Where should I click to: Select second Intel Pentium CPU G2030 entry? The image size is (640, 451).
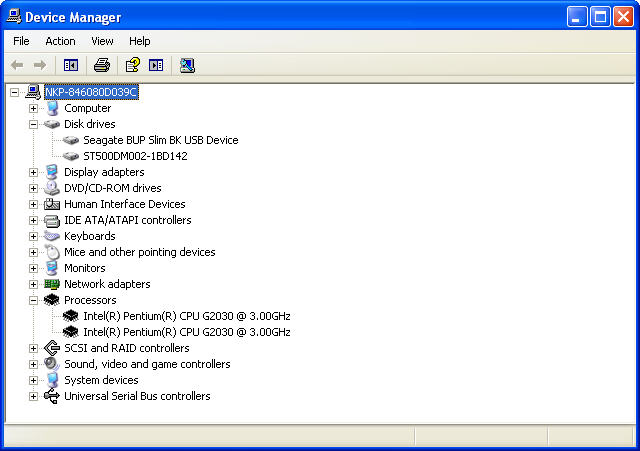[x=187, y=332]
